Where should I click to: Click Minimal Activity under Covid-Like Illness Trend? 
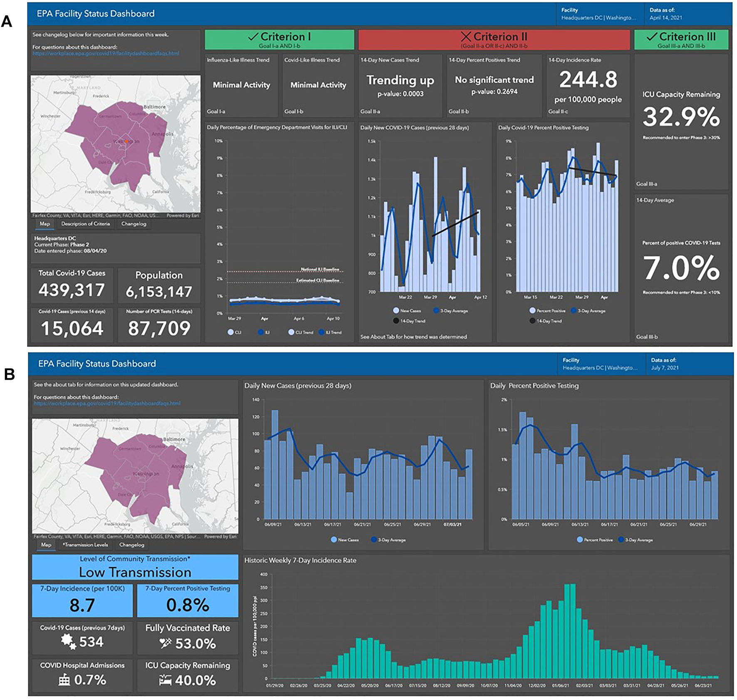tap(318, 85)
